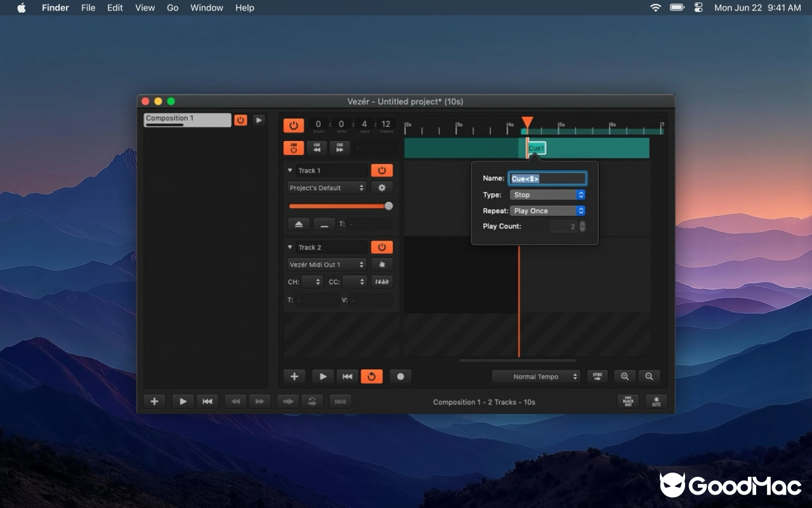Toggle the Solo button
Viewport: 812px width, 508px height.
click(341, 401)
